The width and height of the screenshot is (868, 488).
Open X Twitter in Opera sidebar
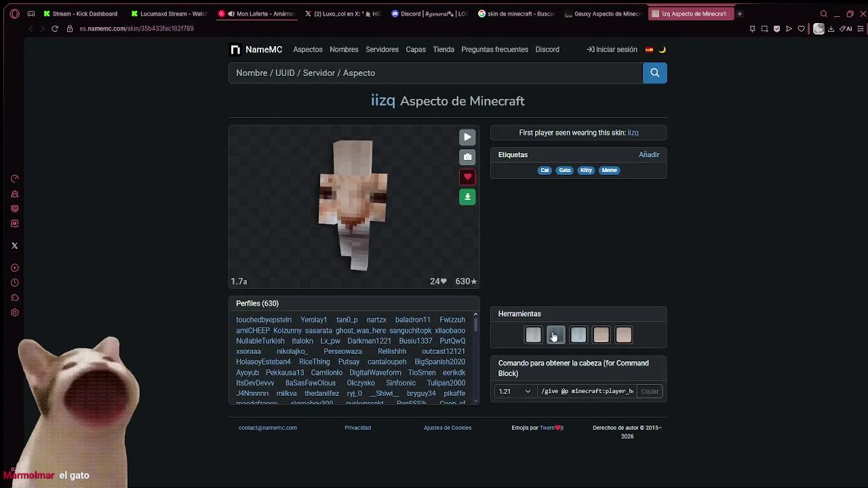coord(14,245)
